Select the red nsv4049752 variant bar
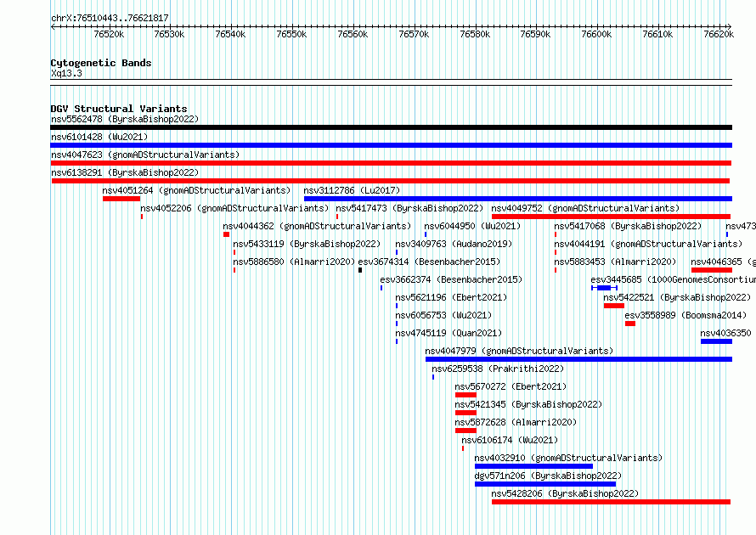This screenshot has width=756, height=535. point(612,217)
